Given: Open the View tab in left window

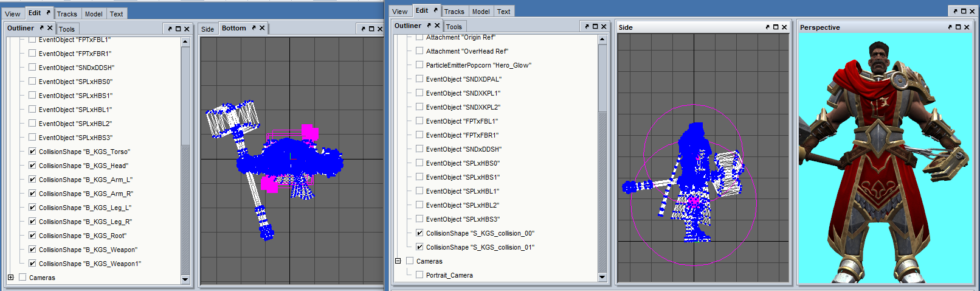Looking at the screenshot, I should click(x=12, y=14).
